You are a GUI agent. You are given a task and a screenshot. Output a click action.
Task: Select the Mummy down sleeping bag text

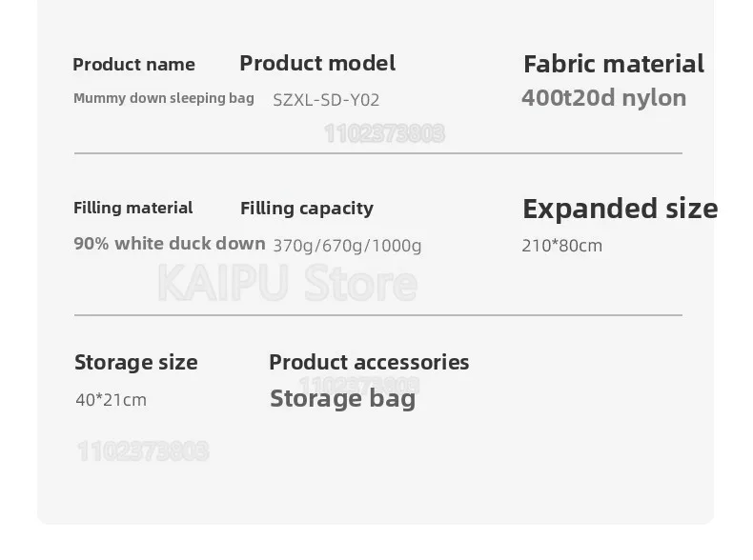(164, 98)
